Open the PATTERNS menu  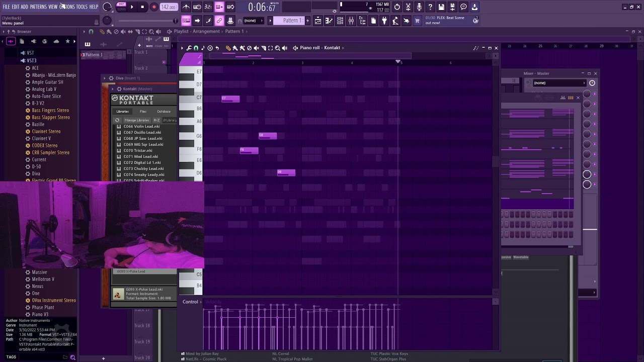point(38,7)
